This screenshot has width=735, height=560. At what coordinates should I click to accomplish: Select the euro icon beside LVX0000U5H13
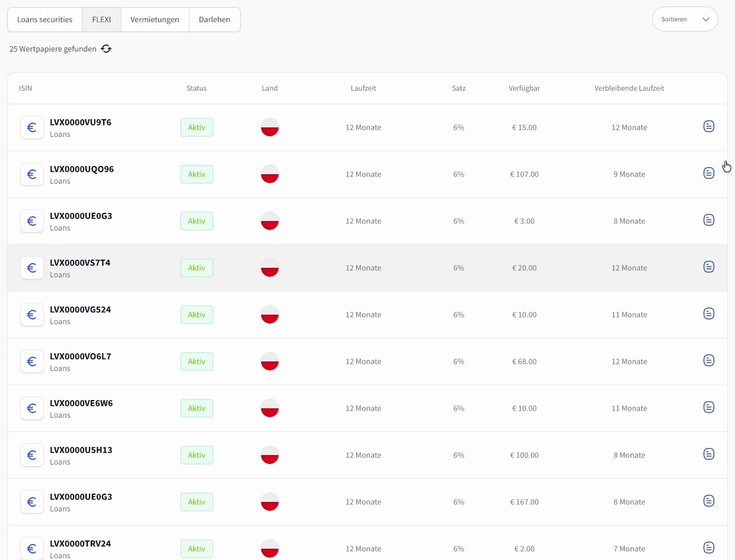[x=32, y=455]
